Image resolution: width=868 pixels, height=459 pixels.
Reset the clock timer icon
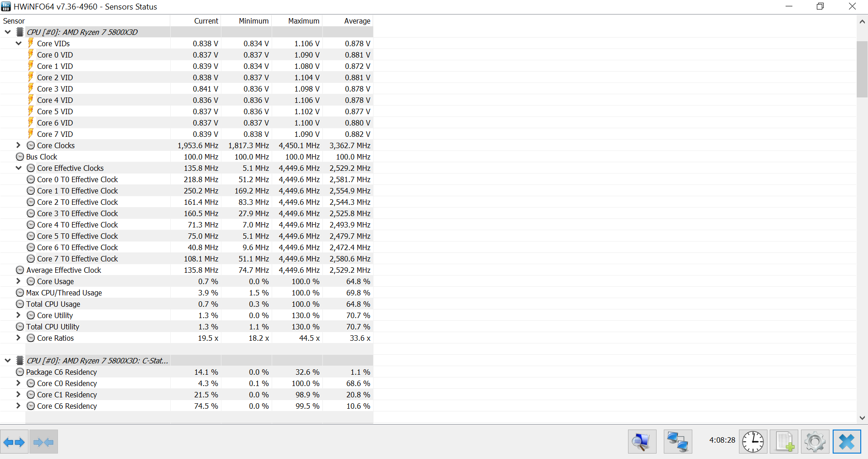[x=753, y=442]
